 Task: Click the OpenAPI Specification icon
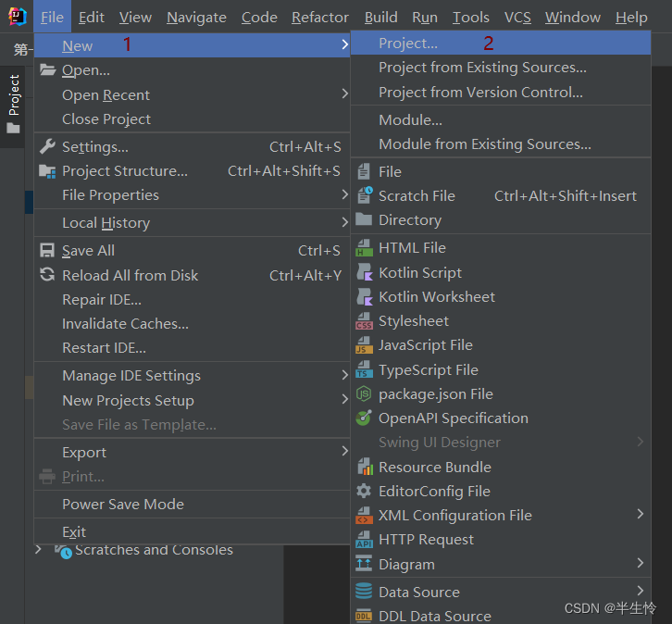coord(364,418)
